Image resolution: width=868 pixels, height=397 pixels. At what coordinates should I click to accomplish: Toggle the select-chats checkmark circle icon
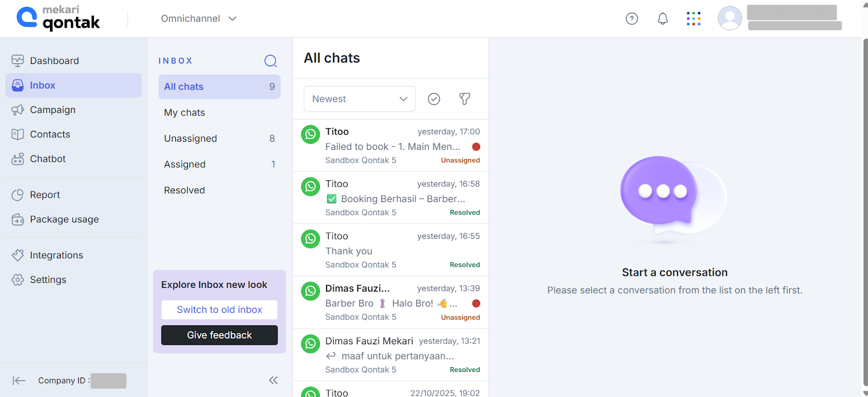coord(433,99)
